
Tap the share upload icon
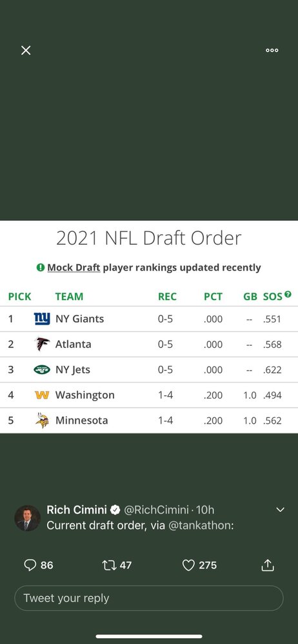coord(268,565)
